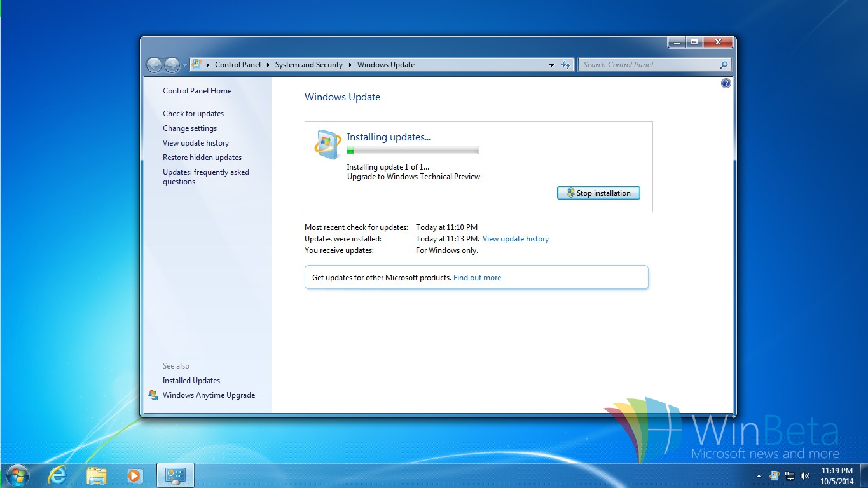Click Show desktop button at taskbar end

coord(864,476)
